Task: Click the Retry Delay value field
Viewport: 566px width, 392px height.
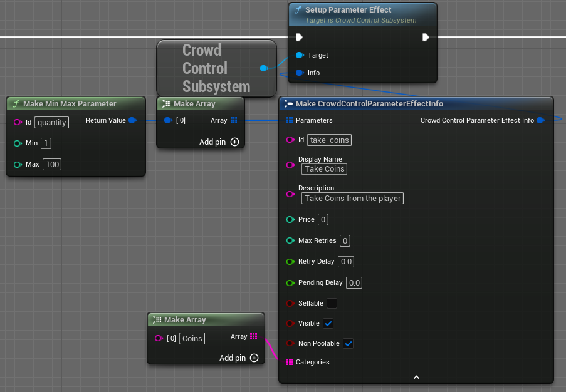Action: point(346,262)
